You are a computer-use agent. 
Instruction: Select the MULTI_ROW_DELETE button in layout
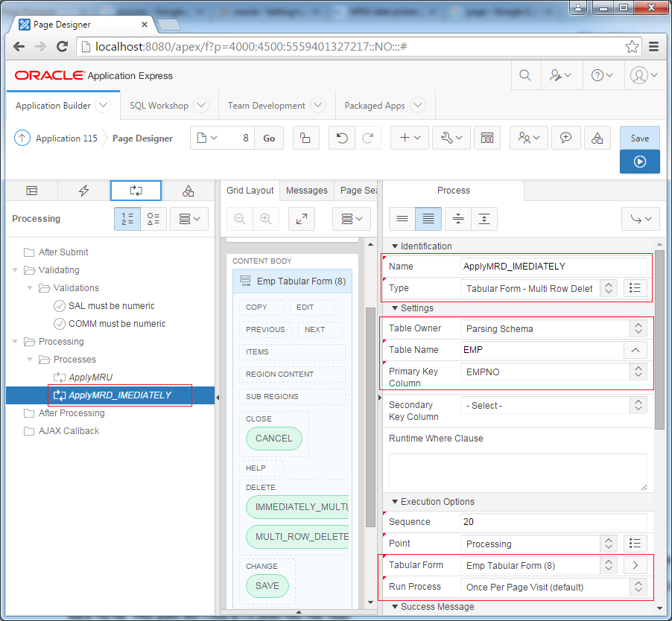coord(298,537)
